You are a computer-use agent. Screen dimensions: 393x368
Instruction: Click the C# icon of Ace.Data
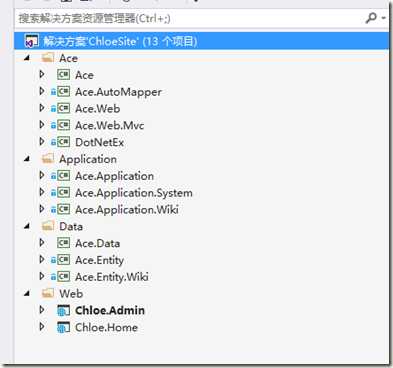[x=63, y=243]
